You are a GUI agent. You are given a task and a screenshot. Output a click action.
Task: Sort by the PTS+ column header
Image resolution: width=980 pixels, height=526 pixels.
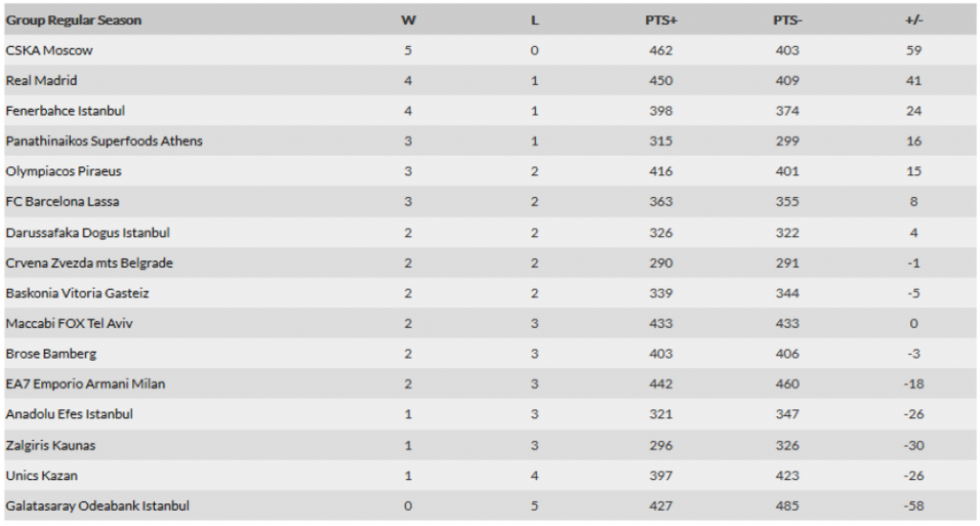[660, 20]
